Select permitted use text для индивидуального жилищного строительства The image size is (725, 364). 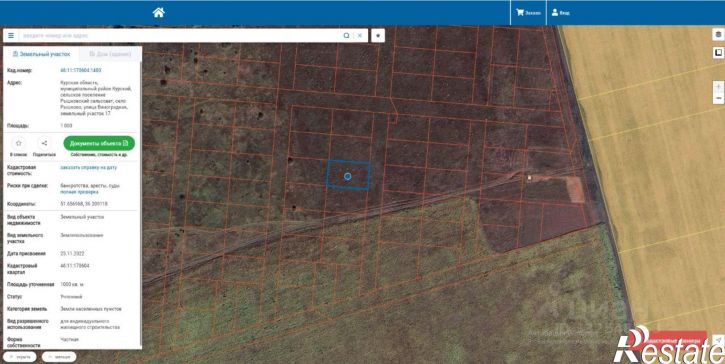90,324
